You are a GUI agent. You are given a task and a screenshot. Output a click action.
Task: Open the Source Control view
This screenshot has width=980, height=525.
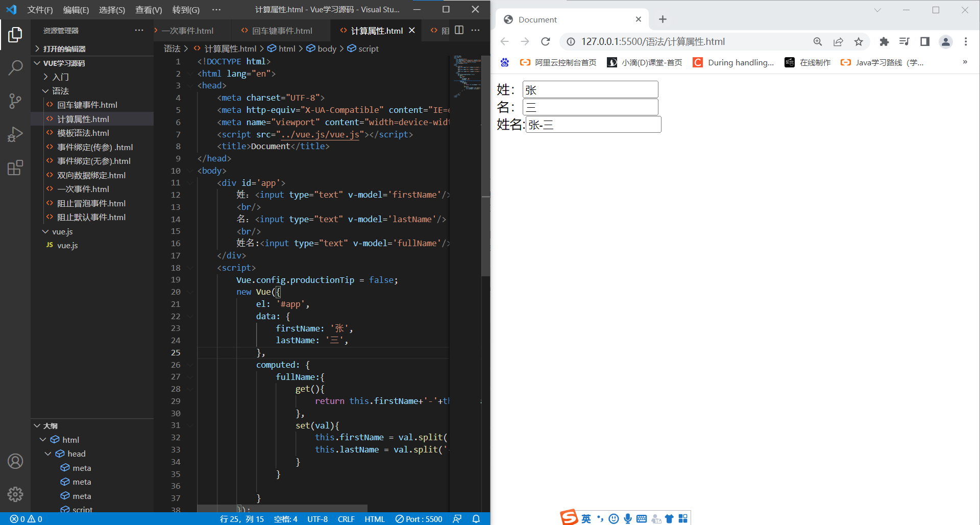[15, 101]
